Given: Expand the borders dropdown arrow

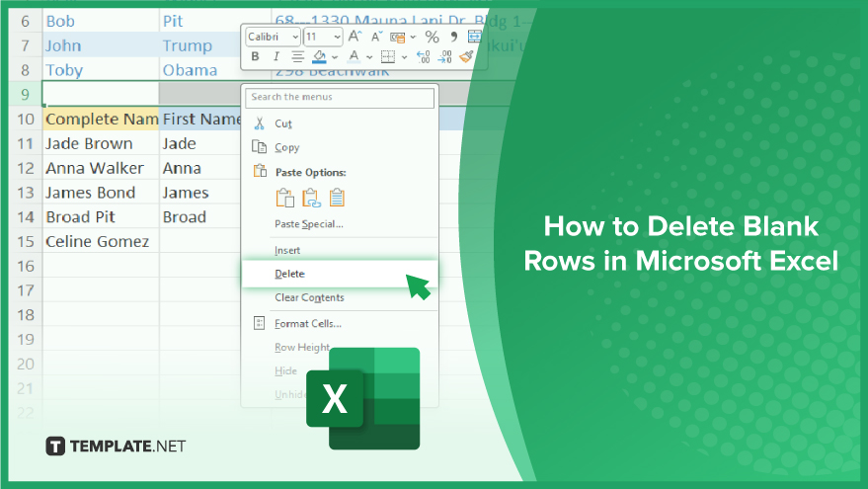Looking at the screenshot, I should 404,57.
